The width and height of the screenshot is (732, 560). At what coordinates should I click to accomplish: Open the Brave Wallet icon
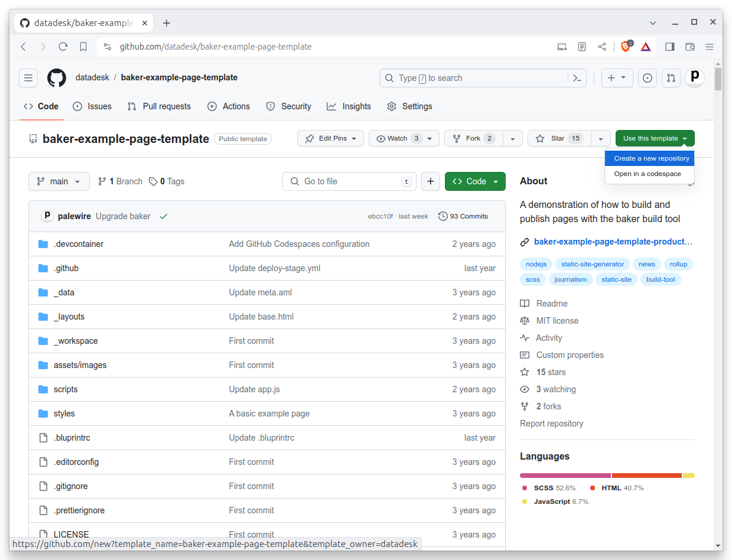[x=690, y=47]
